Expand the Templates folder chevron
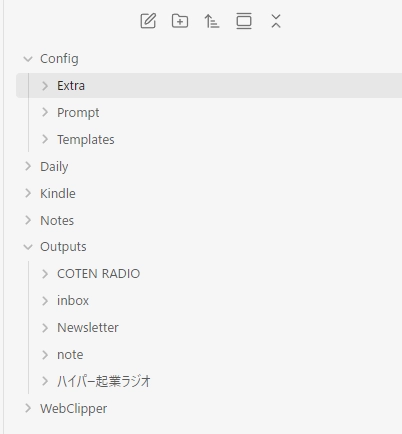 [x=45, y=139]
